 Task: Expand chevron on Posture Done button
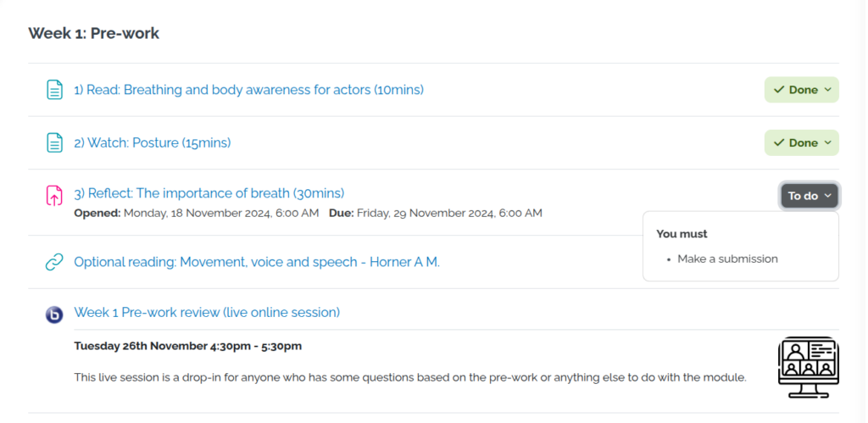828,143
